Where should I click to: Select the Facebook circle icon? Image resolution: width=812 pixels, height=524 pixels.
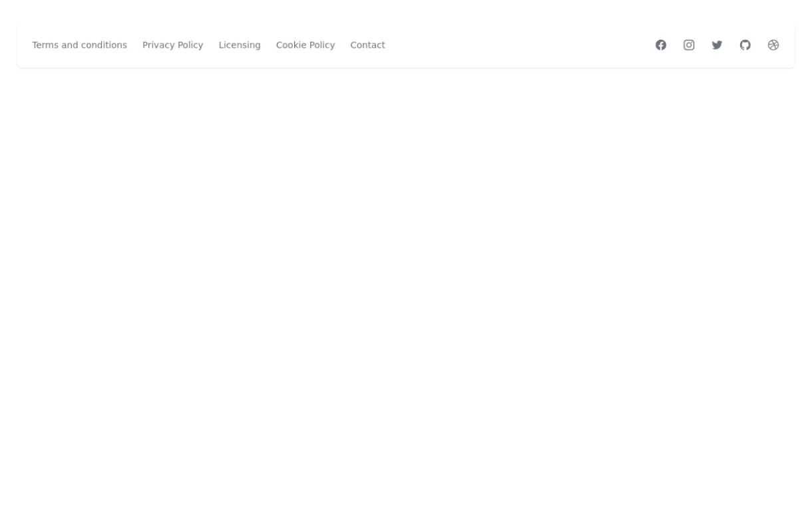click(661, 45)
